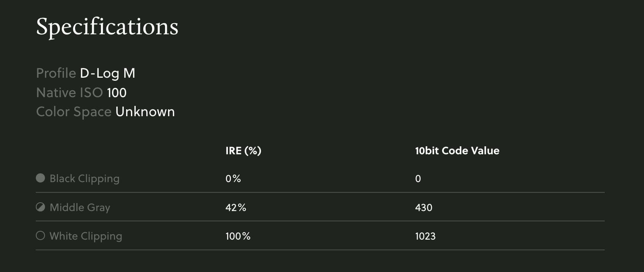Image resolution: width=644 pixels, height=272 pixels.
Task: Click the Middle Gray half-filled circle icon
Action: point(40,207)
